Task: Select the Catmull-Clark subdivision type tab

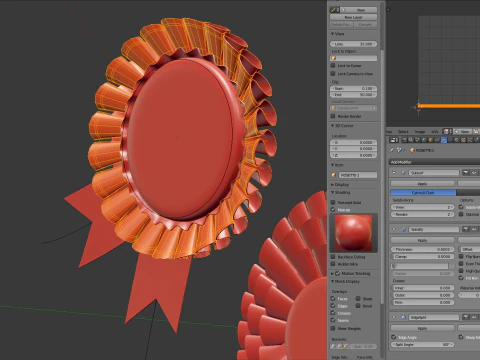Action: [x=423, y=193]
